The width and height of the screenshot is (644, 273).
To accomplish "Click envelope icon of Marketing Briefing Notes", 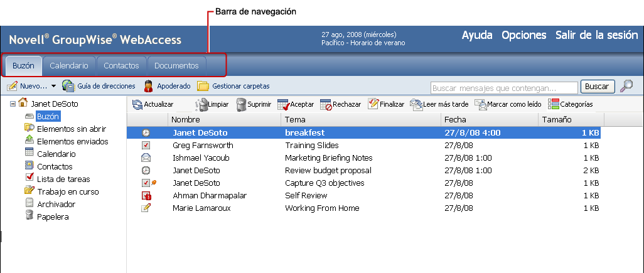I will click(146, 158).
